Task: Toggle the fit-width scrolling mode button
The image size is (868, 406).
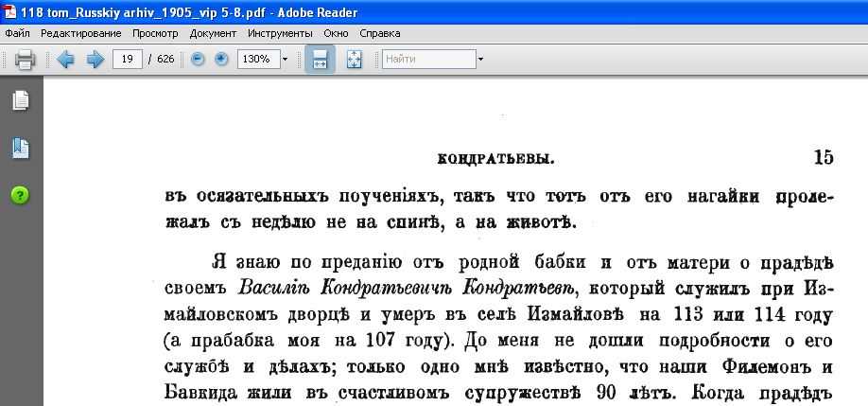Action: pyautogui.click(x=320, y=60)
